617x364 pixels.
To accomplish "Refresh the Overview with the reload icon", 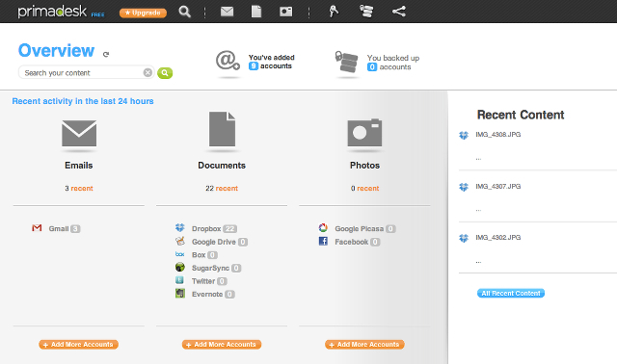I will pyautogui.click(x=106, y=54).
